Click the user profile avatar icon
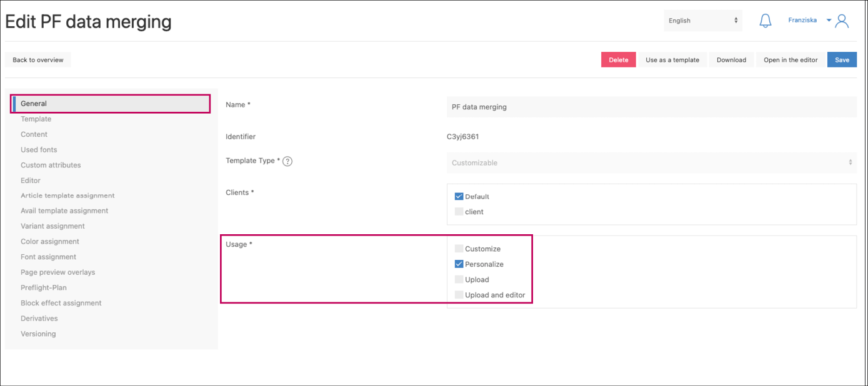This screenshot has width=868, height=386. (842, 21)
